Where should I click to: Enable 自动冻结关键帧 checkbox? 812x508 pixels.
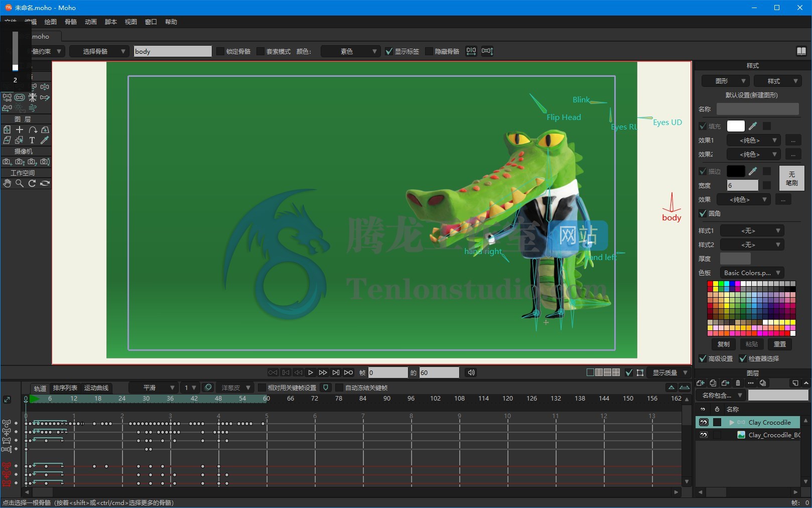[339, 388]
